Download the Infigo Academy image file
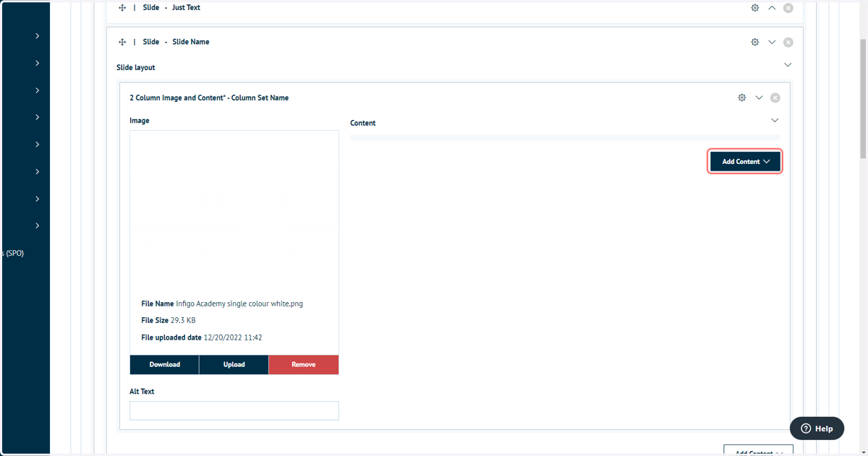The width and height of the screenshot is (868, 456). 165,365
